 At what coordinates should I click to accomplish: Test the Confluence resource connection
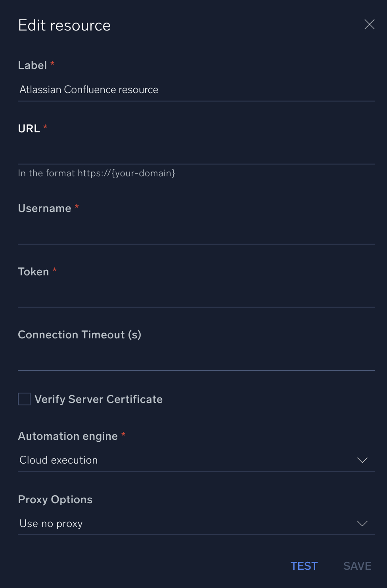(x=304, y=566)
